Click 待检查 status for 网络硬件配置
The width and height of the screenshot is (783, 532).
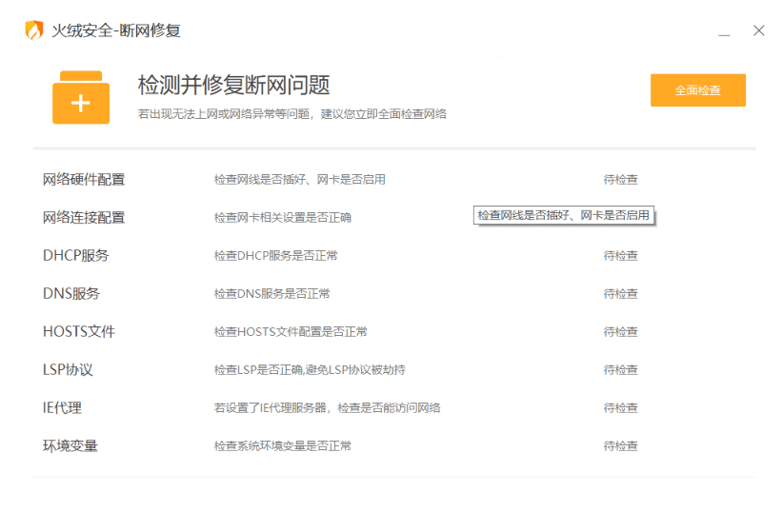coord(621,180)
